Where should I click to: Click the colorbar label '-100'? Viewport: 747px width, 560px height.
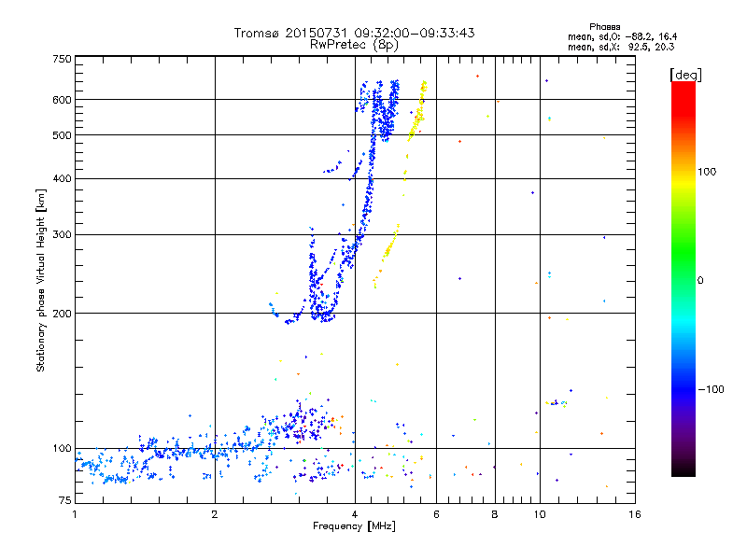click(x=711, y=389)
